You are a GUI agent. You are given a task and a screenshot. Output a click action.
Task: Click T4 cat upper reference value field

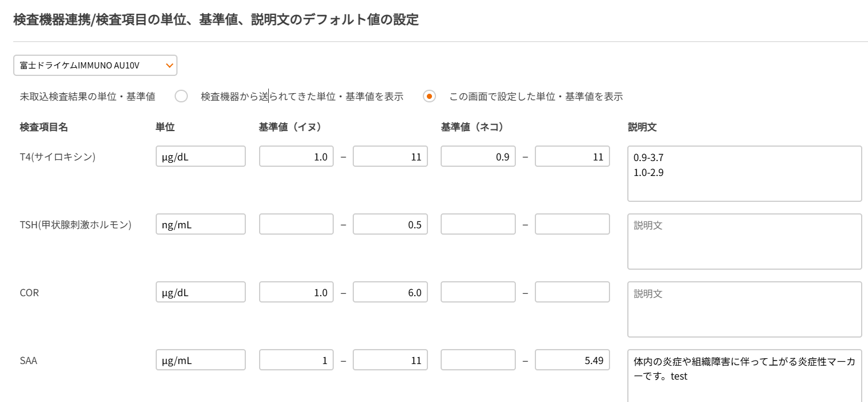coord(572,156)
